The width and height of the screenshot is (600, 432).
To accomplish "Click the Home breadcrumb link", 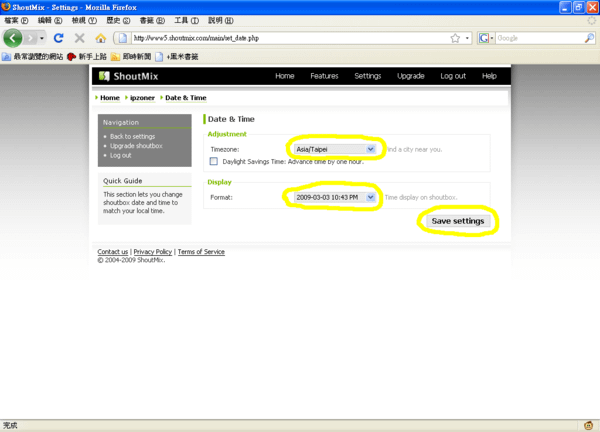I will [x=110, y=98].
